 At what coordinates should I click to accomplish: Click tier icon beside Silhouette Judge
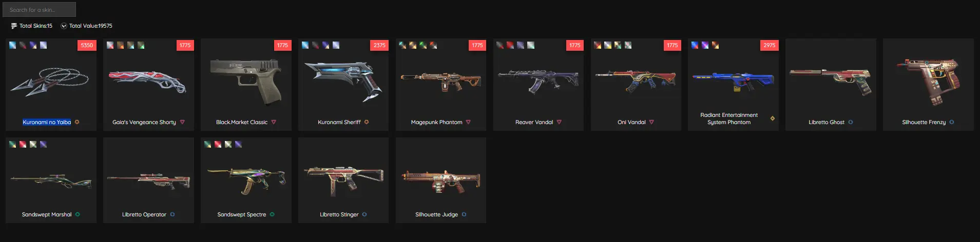coord(464,214)
